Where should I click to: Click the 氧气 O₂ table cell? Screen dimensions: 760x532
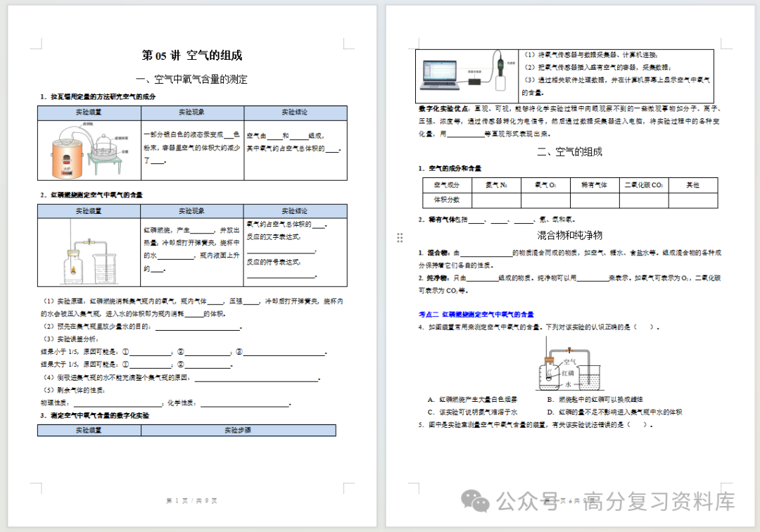point(545,185)
